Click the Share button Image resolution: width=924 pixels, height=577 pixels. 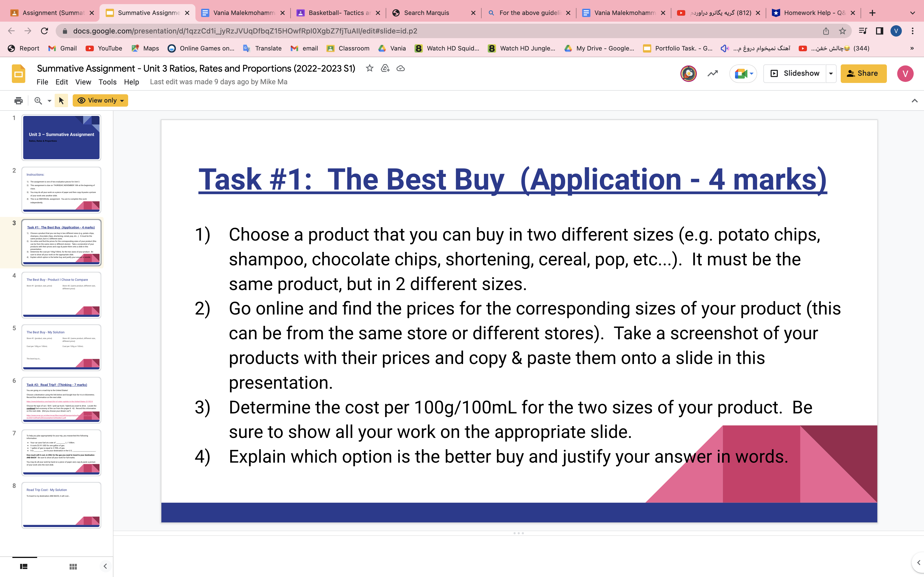click(864, 73)
